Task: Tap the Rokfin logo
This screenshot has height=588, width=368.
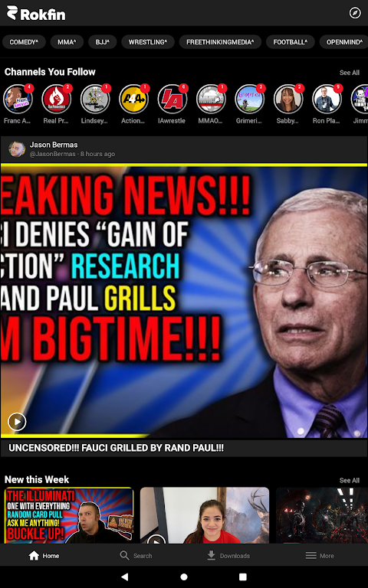Action: pos(36,13)
